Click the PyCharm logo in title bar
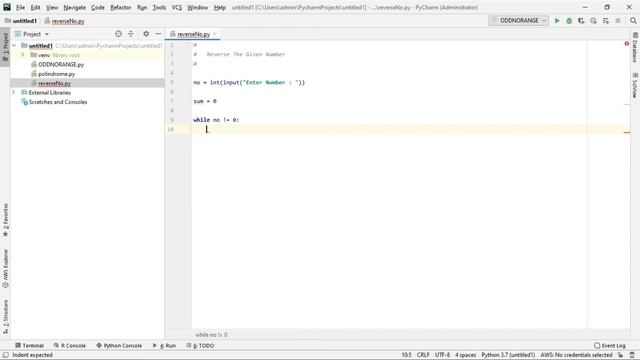 7,7
